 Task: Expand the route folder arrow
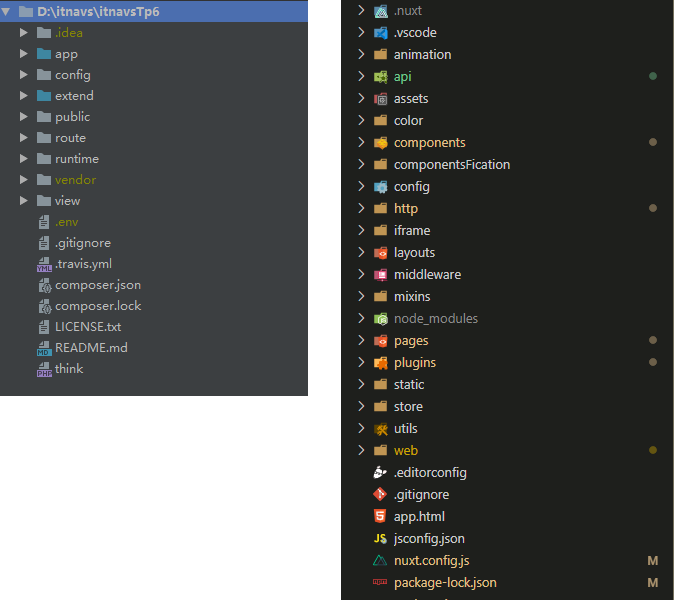(x=24, y=138)
